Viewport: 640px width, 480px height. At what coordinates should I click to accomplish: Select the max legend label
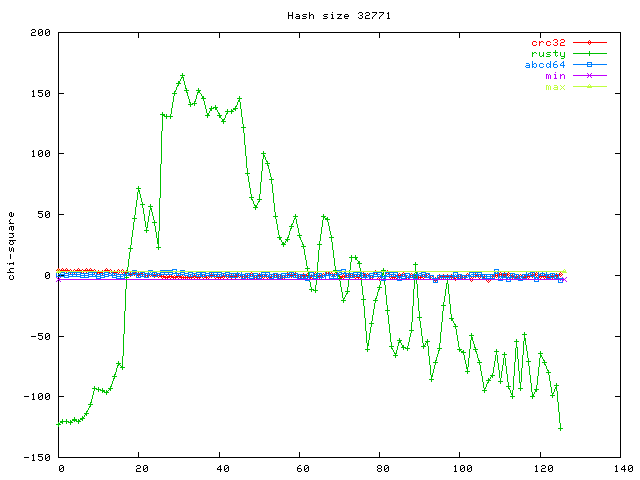click(x=555, y=87)
